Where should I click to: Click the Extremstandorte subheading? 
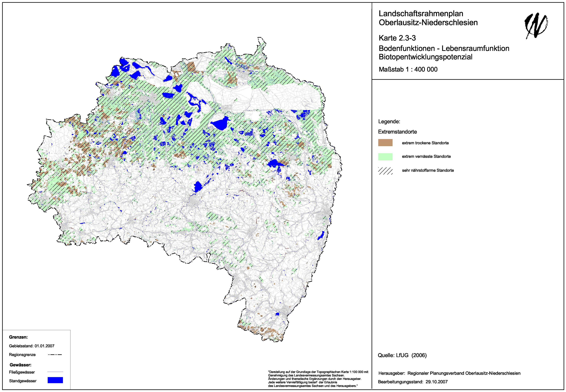click(x=397, y=132)
